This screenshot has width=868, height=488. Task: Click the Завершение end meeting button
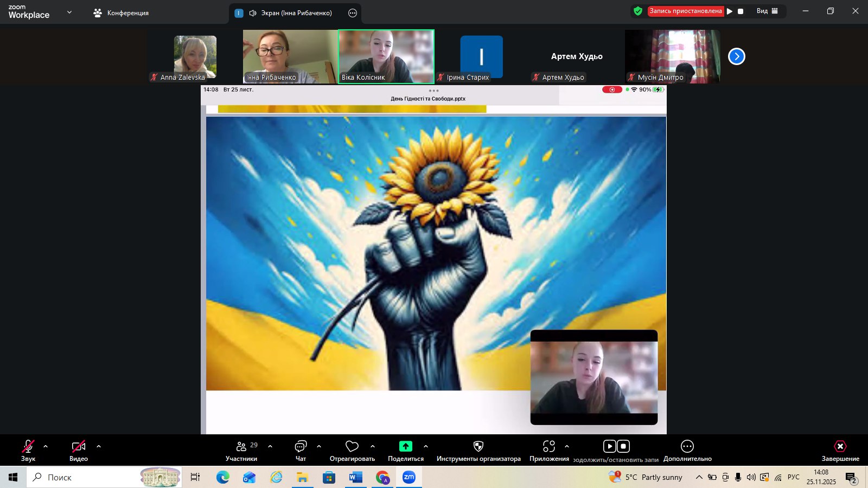(840, 450)
